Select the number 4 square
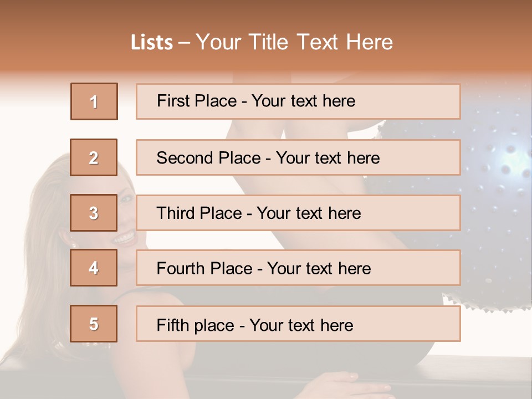Screen dimensions: 532x399 point(94,268)
